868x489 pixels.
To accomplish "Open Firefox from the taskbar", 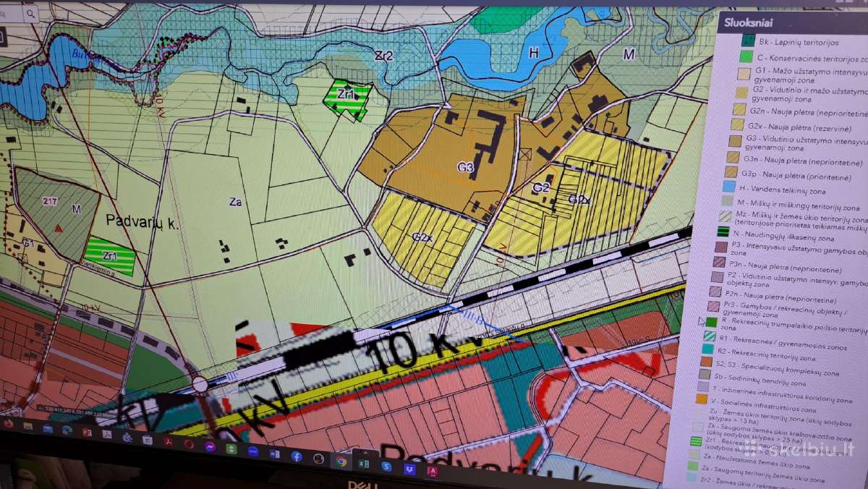I will (9, 423).
